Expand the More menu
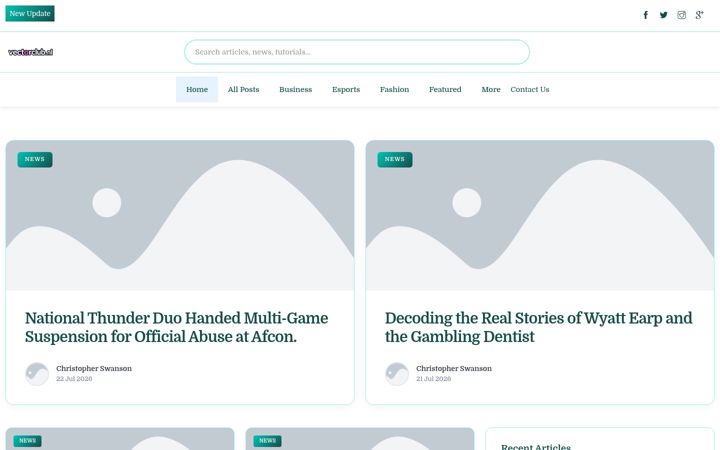This screenshot has height=450, width=720. pos(491,90)
